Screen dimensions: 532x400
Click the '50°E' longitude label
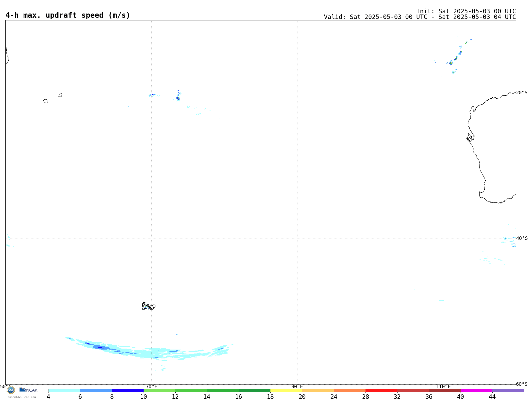(x=6, y=386)
